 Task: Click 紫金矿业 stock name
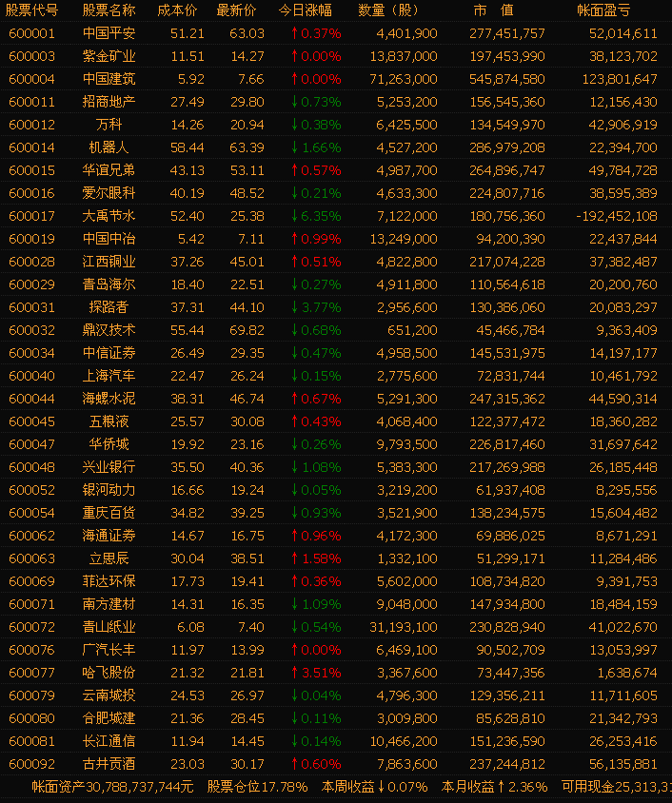(x=109, y=56)
